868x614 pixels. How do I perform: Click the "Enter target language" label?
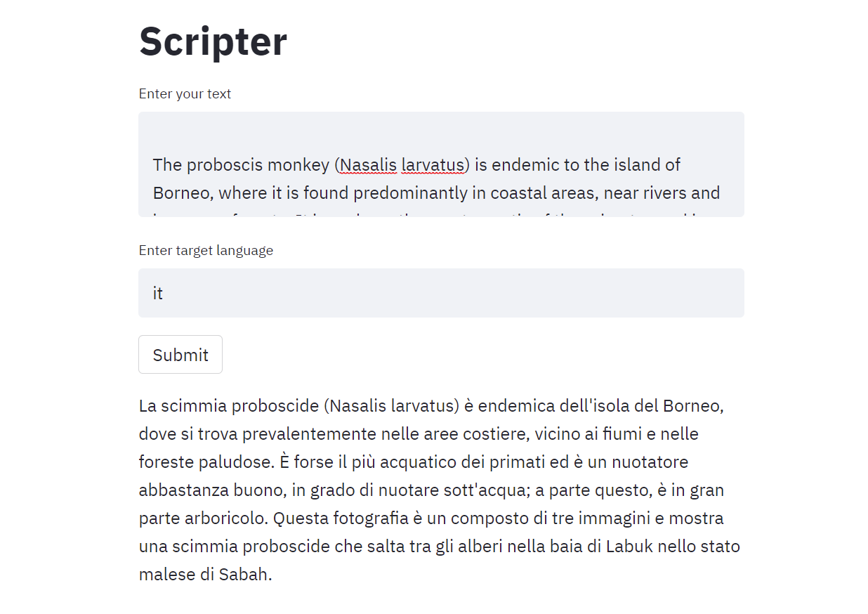click(206, 250)
